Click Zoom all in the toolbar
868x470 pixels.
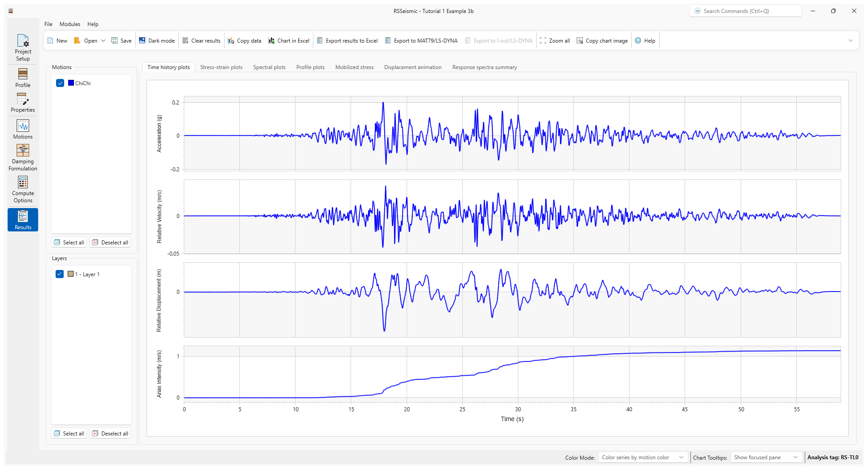(x=555, y=41)
